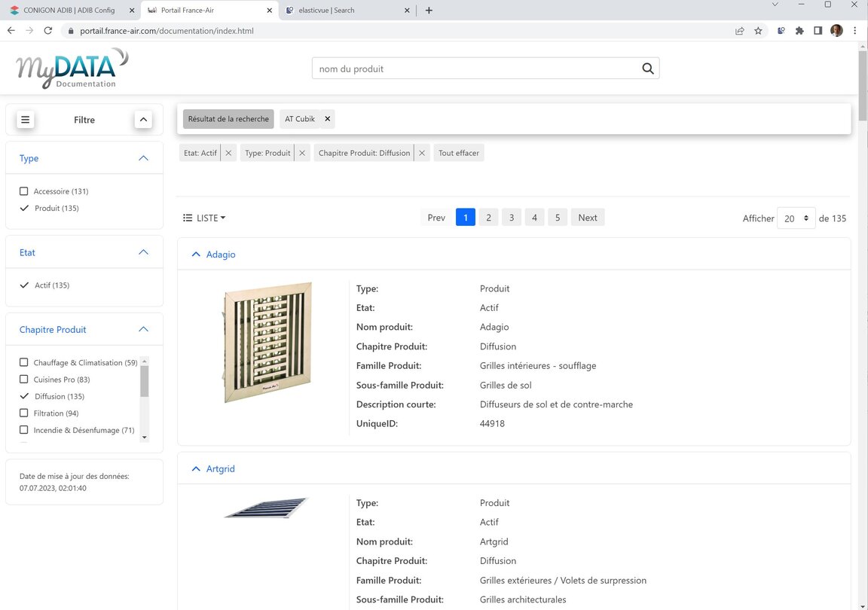Screen dimensions: 868x610
Task: Click Résultat de la recherche button
Action: (228, 119)
